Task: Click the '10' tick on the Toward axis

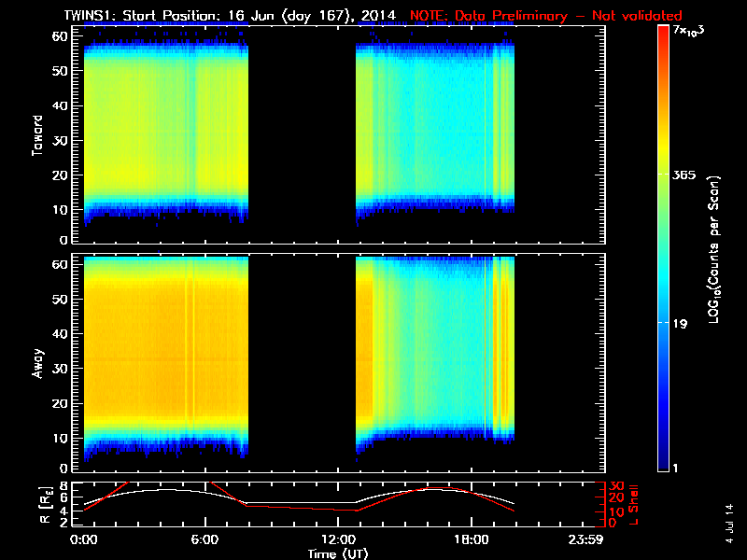Action: pyautogui.click(x=60, y=209)
